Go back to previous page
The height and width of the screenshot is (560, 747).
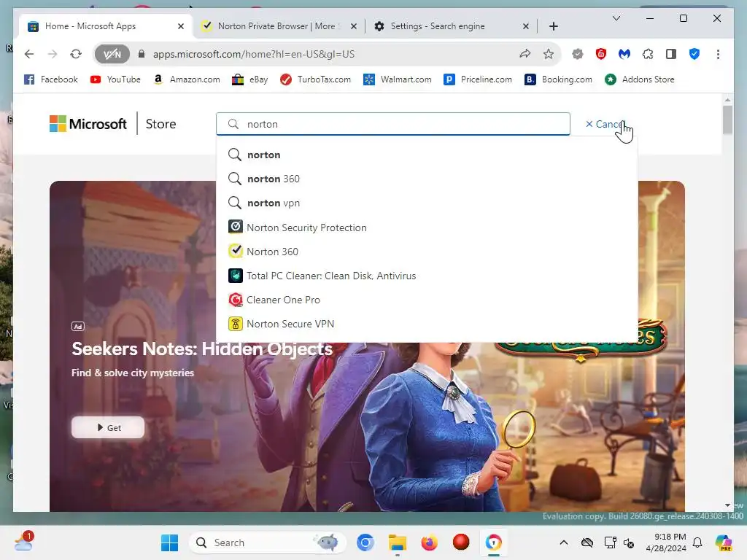[x=29, y=54]
